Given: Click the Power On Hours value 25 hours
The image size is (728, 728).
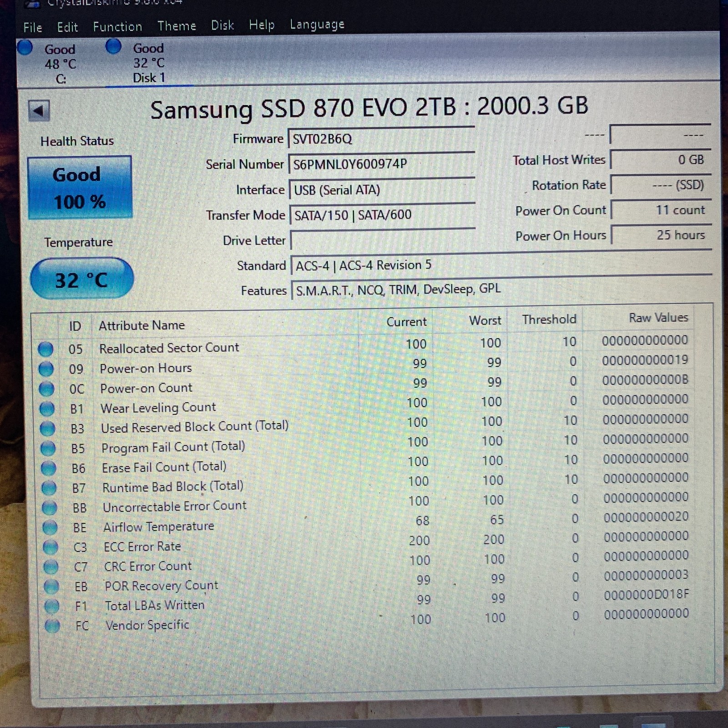Looking at the screenshot, I should click(x=661, y=235).
